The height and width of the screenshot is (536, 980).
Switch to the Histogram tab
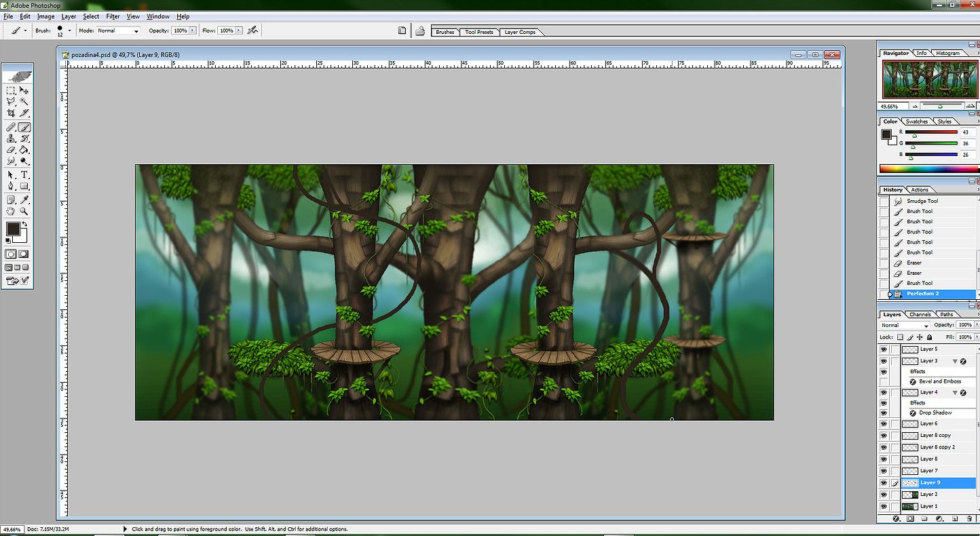click(x=947, y=53)
